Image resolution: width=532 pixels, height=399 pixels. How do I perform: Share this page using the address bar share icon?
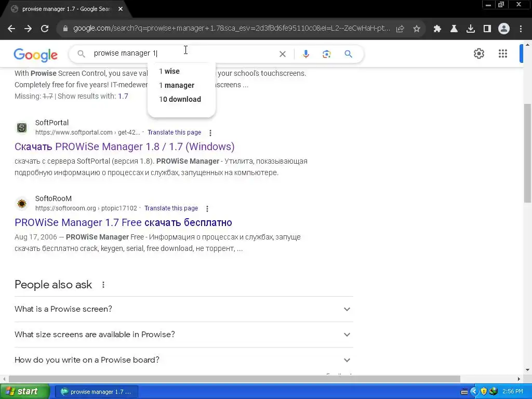400,29
